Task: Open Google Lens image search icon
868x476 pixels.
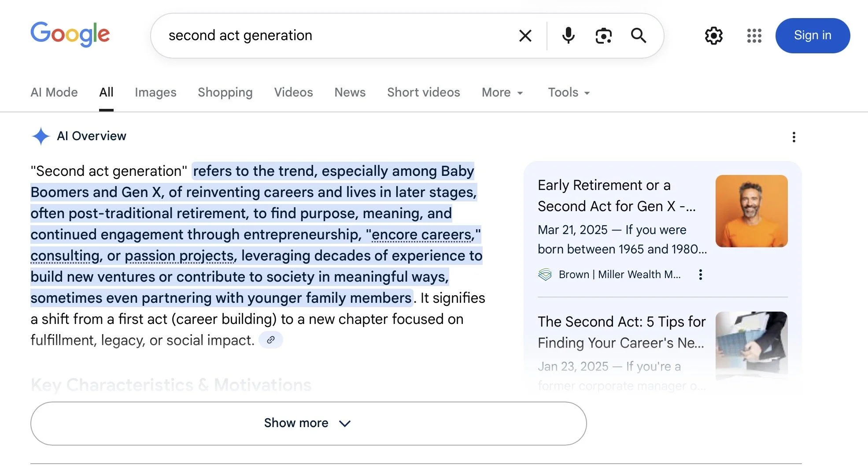Action: [603, 36]
